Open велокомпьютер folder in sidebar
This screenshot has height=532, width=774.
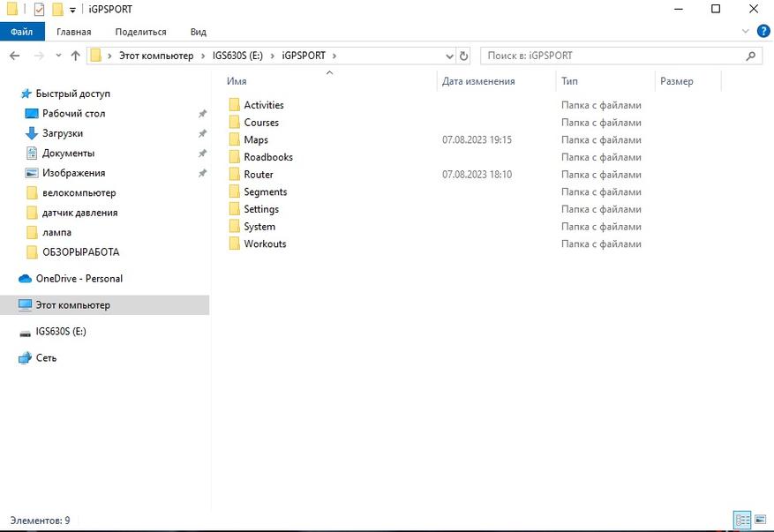(79, 192)
